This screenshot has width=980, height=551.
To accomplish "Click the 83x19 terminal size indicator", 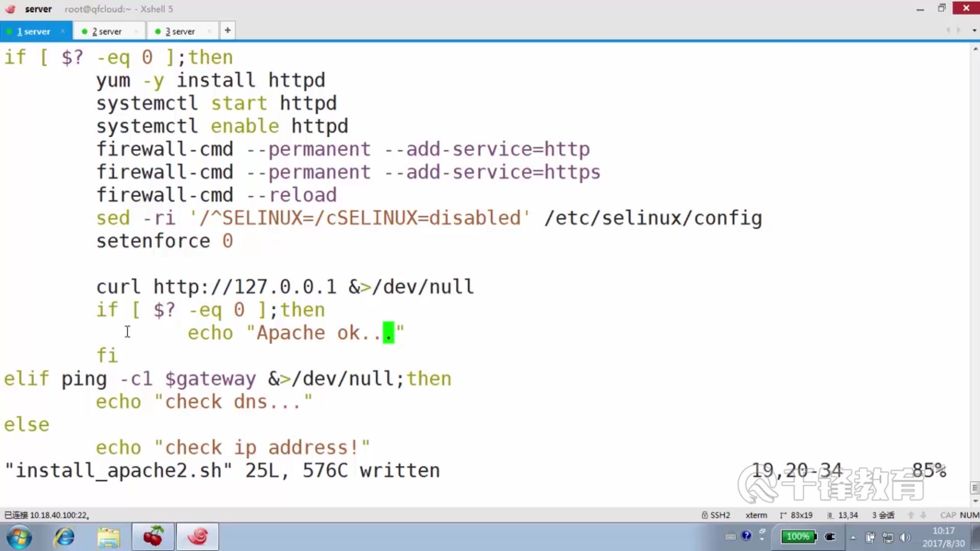I will point(796,515).
